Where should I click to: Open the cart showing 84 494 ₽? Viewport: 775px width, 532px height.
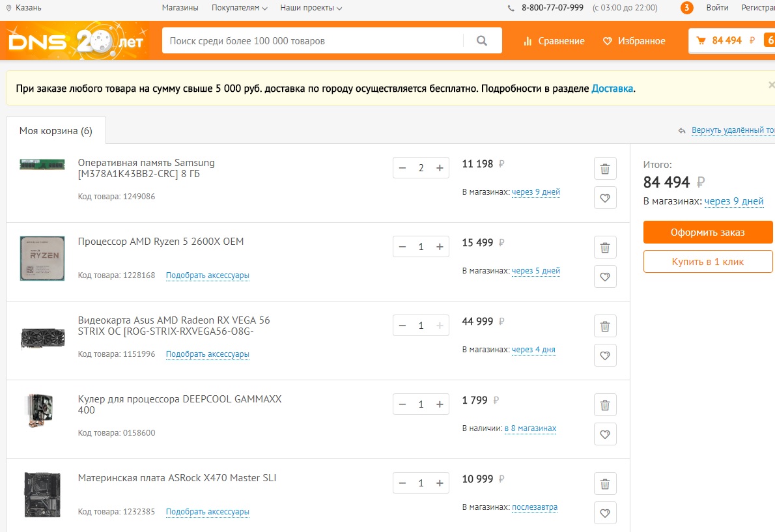click(x=731, y=40)
